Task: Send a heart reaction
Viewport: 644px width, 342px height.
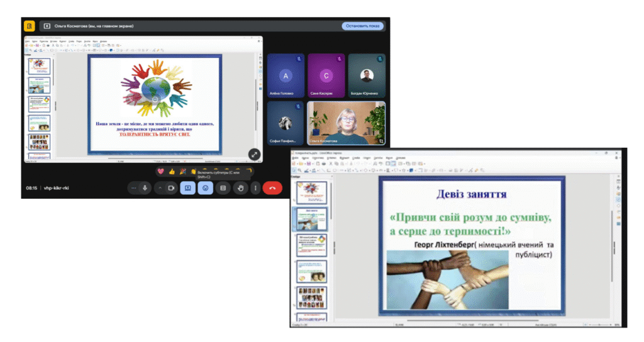Action: coord(161,171)
